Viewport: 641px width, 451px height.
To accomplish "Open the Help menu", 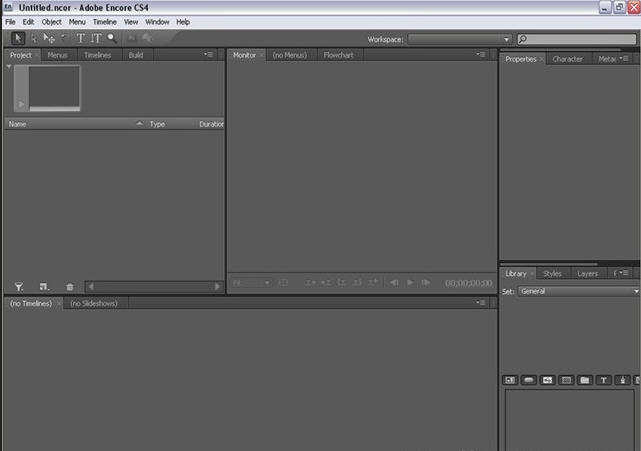I will [x=183, y=22].
